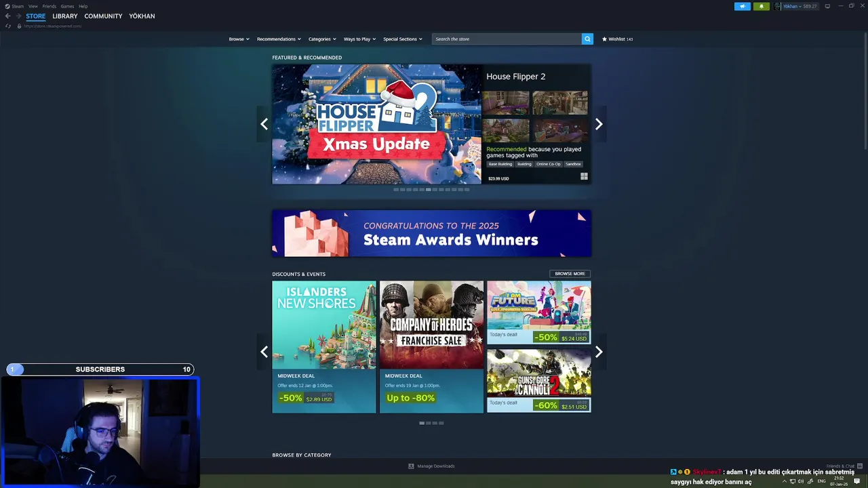Screen dimensions: 868x488
Task: Click the Friends & Chat label
Action: [x=840, y=466]
